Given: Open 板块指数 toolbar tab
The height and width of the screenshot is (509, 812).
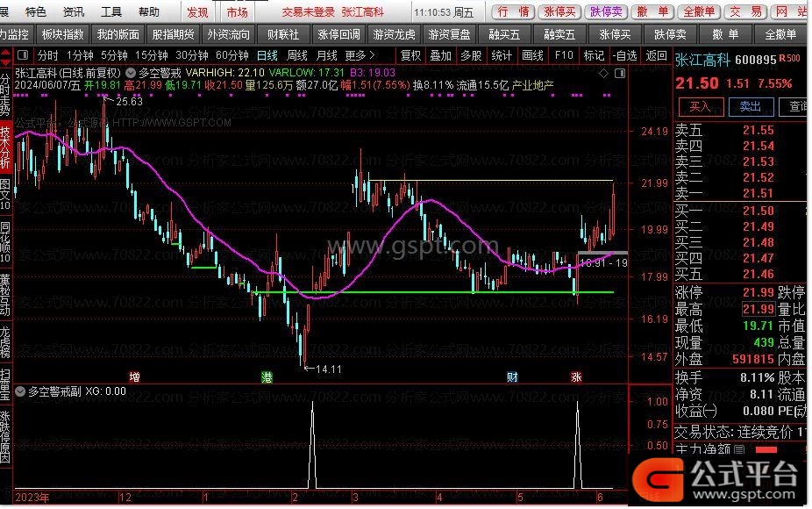Looking at the screenshot, I should [x=62, y=35].
